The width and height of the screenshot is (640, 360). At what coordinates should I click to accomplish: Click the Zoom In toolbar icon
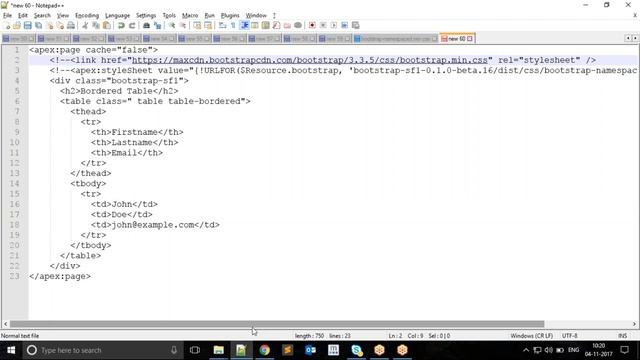pyautogui.click(x=172, y=25)
